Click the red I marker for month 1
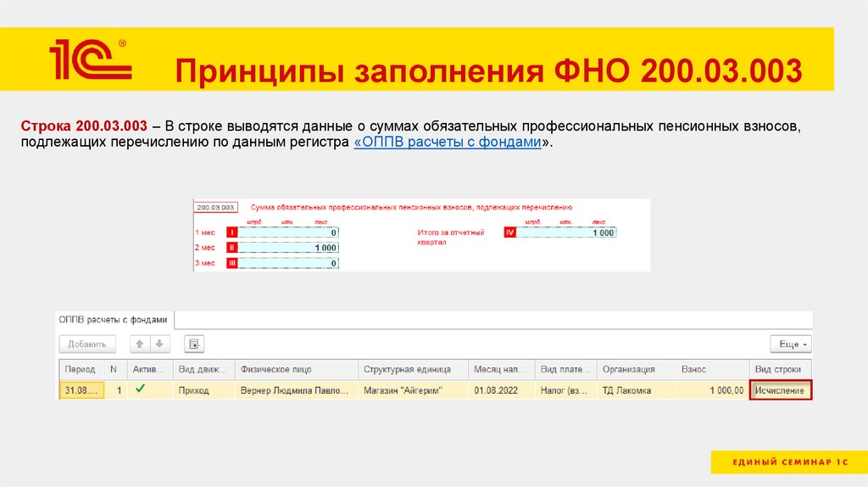This screenshot has height=487, width=868. (231, 232)
